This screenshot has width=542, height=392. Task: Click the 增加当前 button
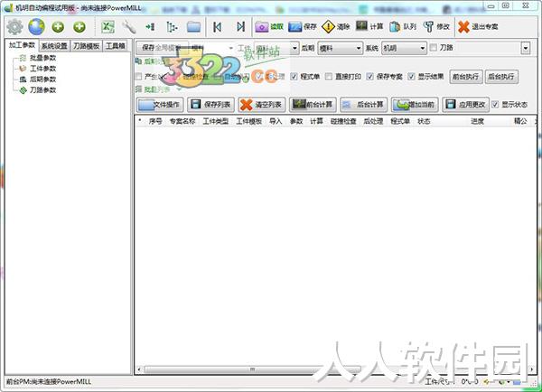point(415,105)
